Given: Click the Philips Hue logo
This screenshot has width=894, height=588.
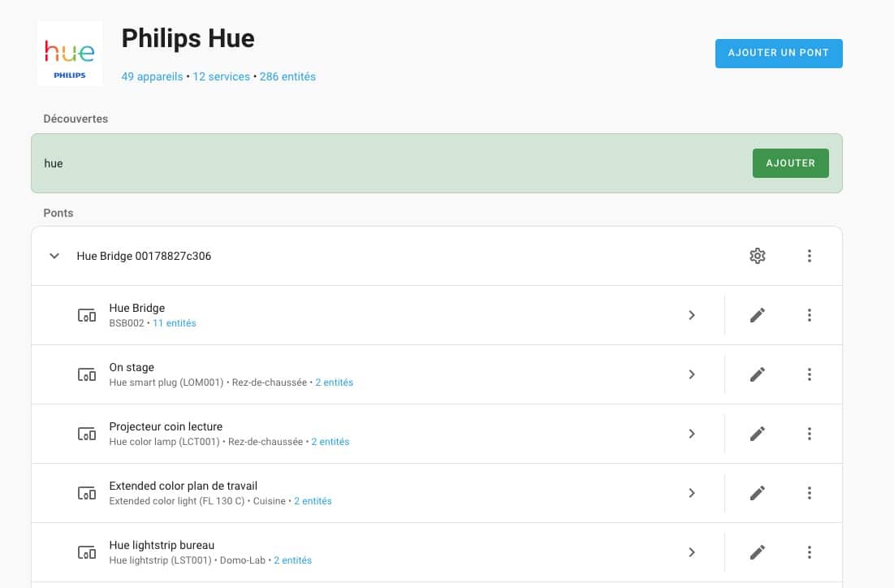Looking at the screenshot, I should click(70, 54).
